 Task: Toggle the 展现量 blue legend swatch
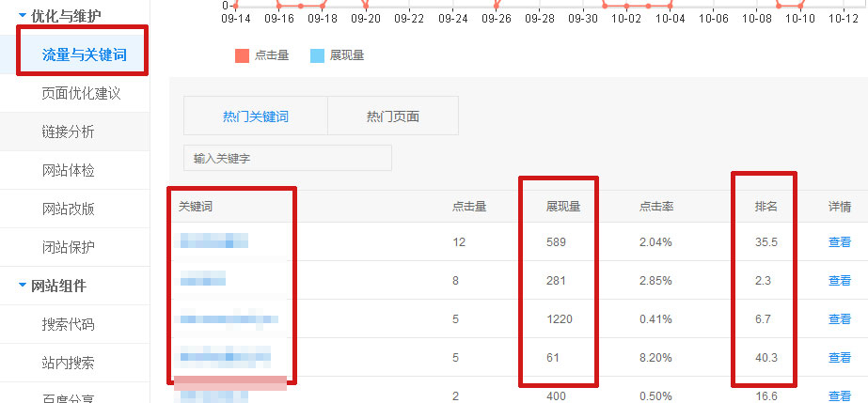pos(317,55)
